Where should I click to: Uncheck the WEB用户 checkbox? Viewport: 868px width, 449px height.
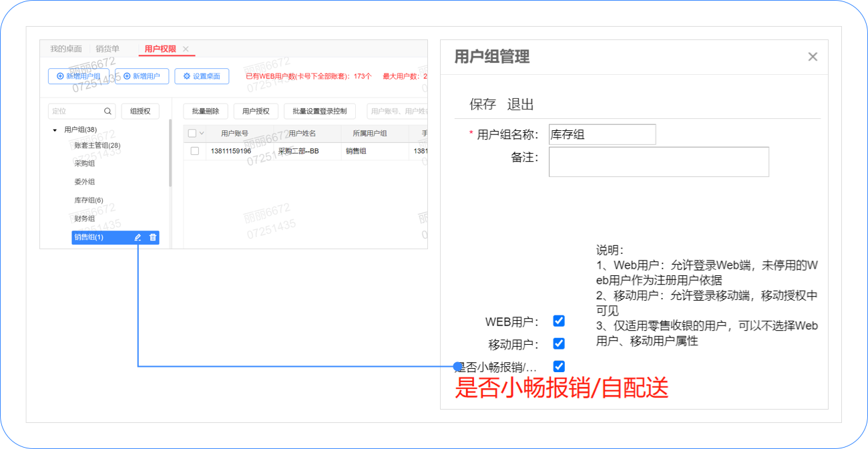click(x=559, y=321)
